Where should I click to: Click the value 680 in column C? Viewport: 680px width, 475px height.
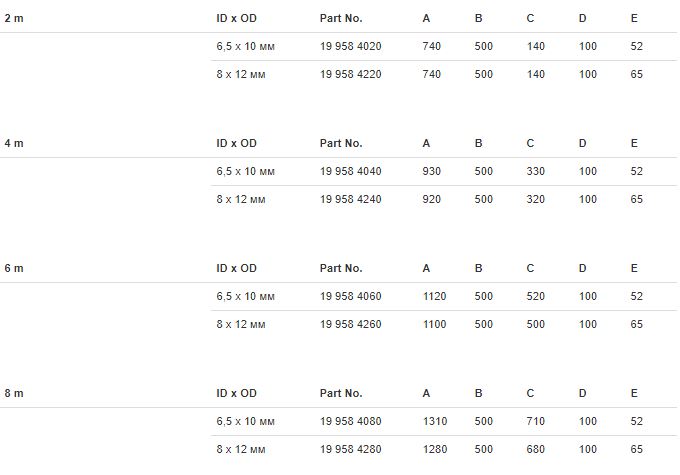(x=536, y=450)
